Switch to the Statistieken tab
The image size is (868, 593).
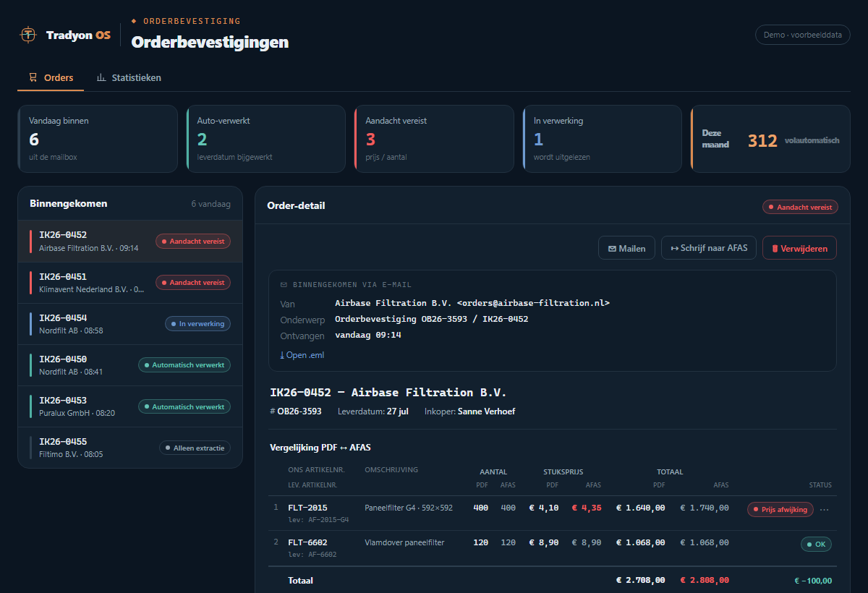click(129, 77)
